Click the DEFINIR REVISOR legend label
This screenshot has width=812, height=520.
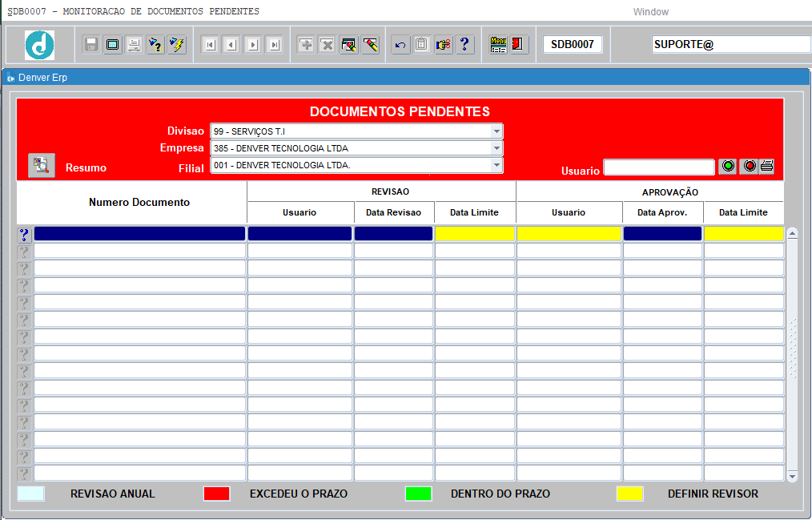[713, 494]
